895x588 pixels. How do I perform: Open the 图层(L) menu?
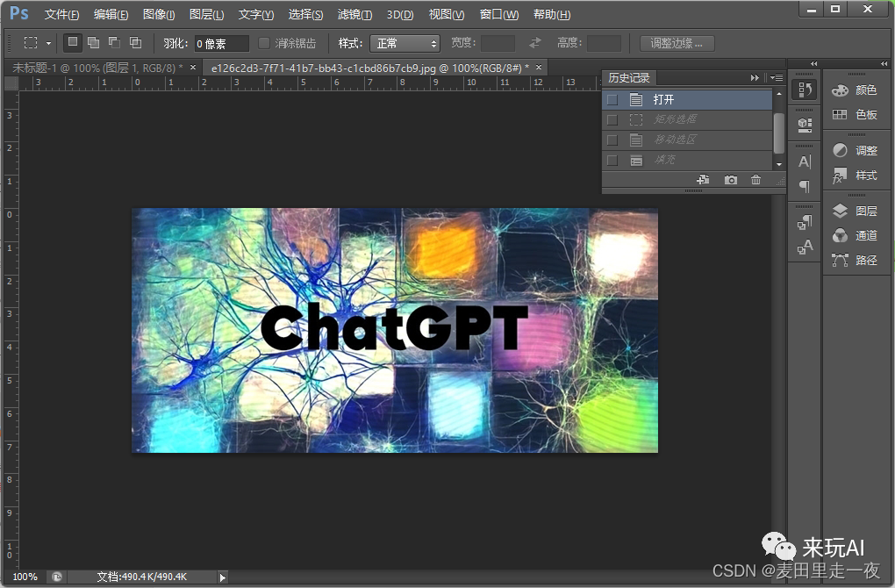click(206, 14)
